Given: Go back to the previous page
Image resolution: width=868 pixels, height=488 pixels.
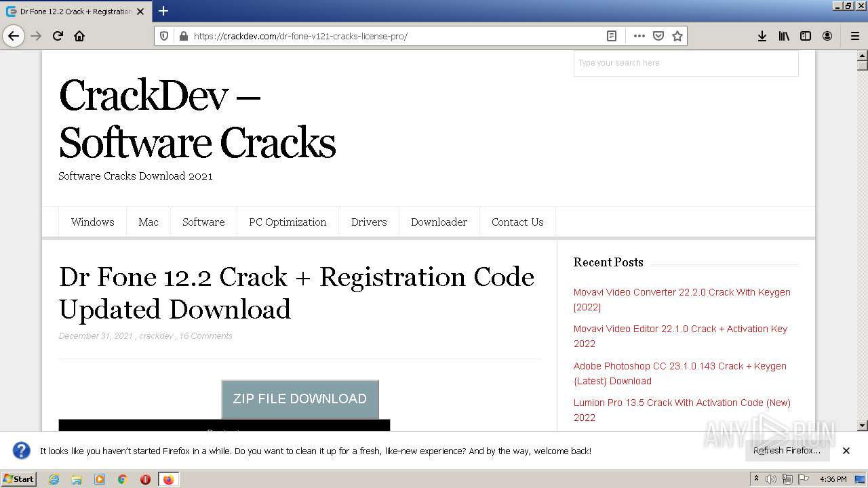Looking at the screenshot, I should pyautogui.click(x=14, y=36).
